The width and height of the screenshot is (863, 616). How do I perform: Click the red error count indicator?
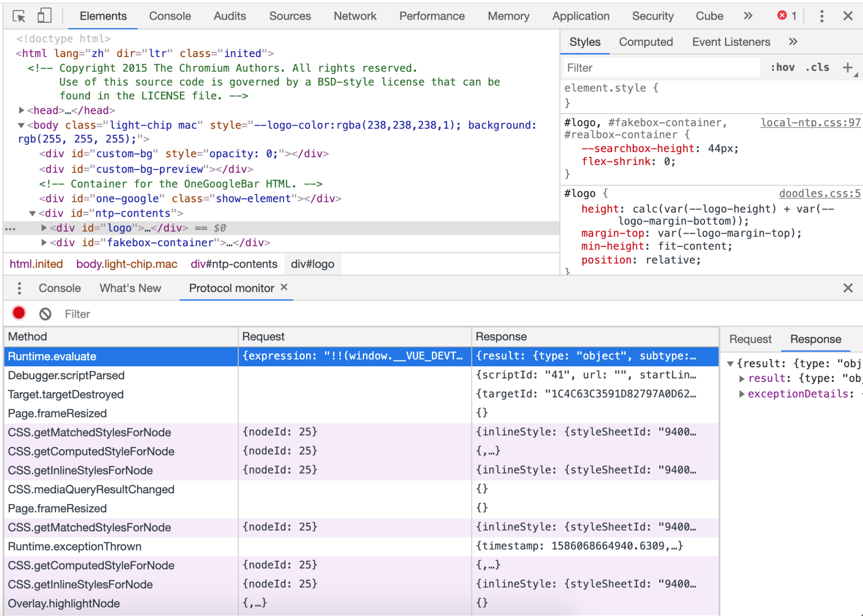click(x=787, y=16)
